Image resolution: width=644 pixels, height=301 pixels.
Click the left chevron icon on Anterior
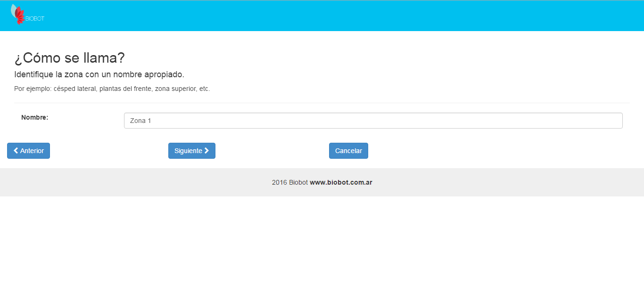(16, 151)
